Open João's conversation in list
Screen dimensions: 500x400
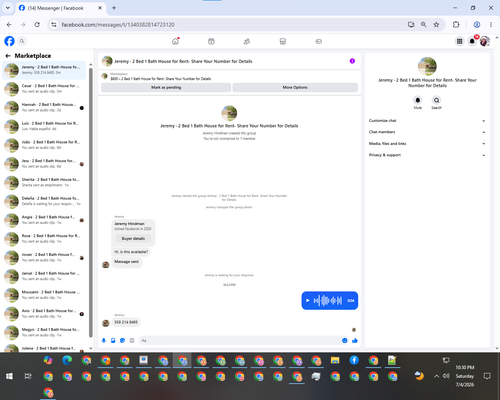[44, 145]
